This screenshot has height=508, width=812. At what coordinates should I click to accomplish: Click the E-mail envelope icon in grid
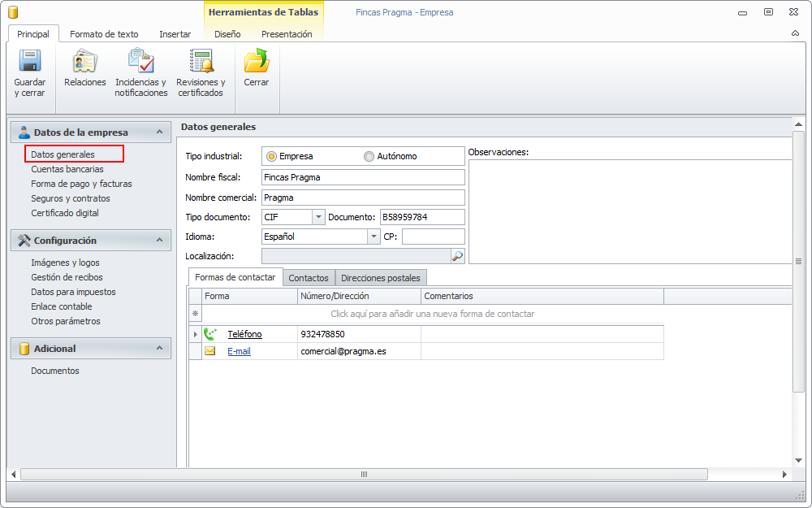(x=210, y=351)
